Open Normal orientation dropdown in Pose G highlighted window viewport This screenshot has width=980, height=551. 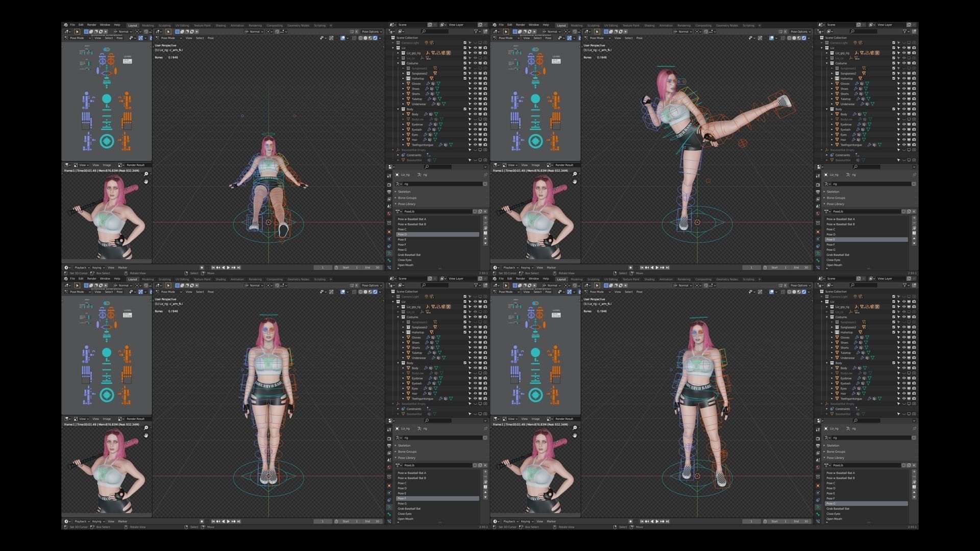683,285
